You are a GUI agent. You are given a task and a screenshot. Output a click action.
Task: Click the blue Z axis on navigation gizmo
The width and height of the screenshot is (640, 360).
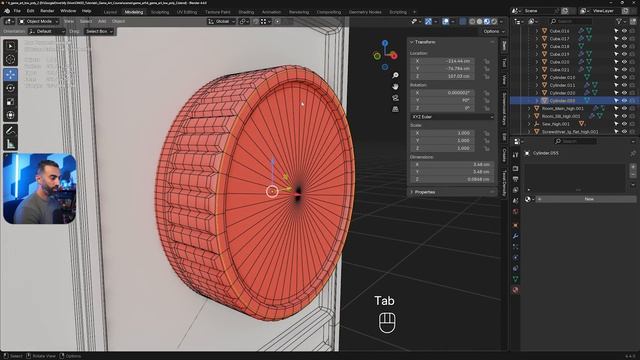[x=385, y=43]
